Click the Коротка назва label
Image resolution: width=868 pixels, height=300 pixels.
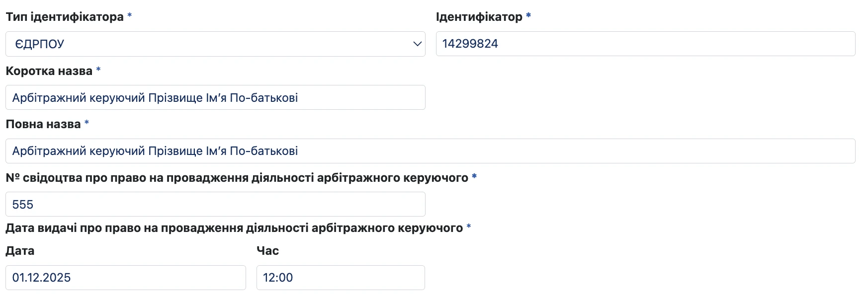pos(49,71)
